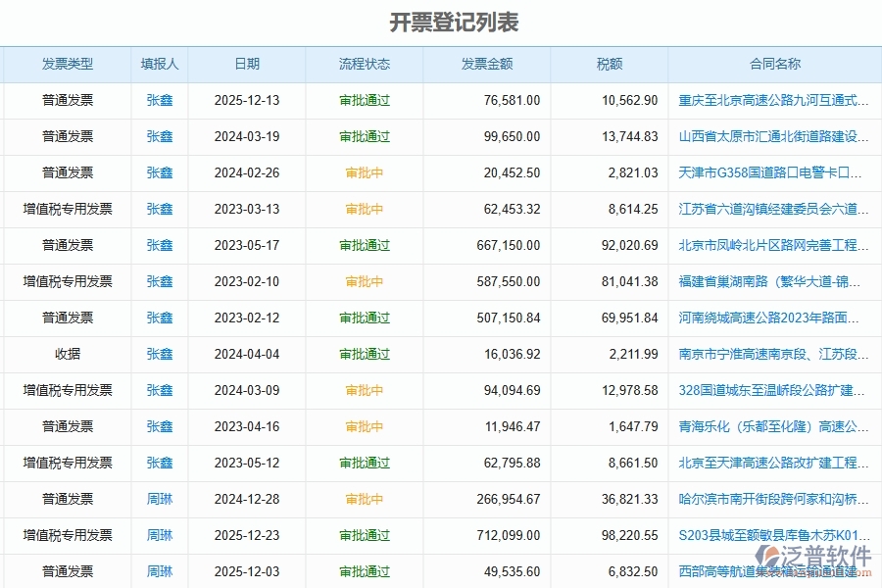Click the 日期 column header
The height and width of the screenshot is (588, 882).
coord(246,64)
